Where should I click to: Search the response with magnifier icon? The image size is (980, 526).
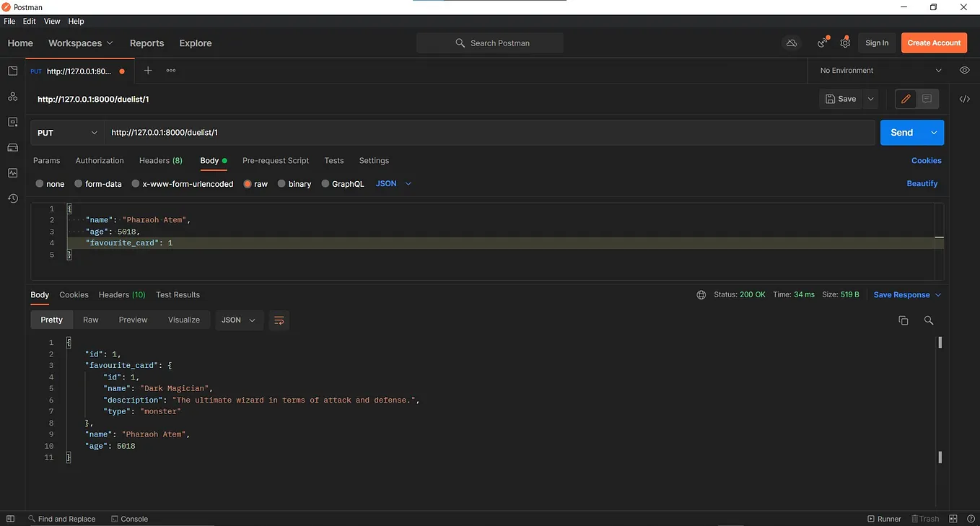[929, 320]
